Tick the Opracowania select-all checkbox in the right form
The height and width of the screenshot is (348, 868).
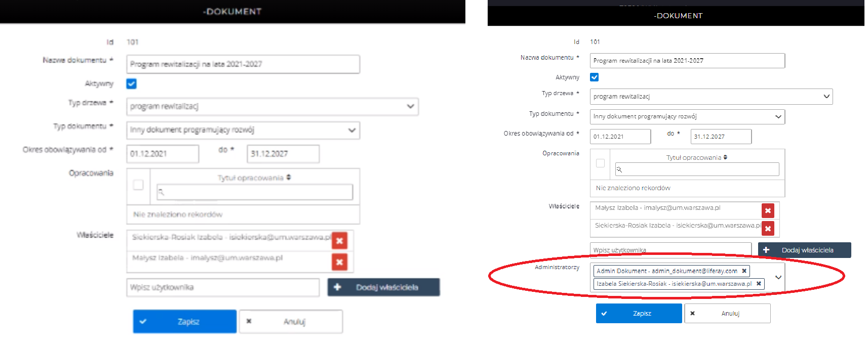pos(601,163)
